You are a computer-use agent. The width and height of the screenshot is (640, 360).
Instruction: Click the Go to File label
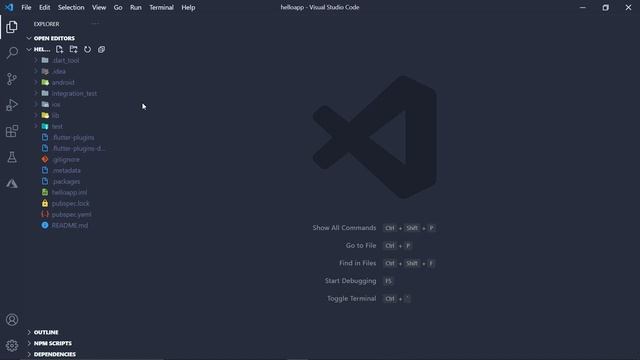pyautogui.click(x=361, y=245)
